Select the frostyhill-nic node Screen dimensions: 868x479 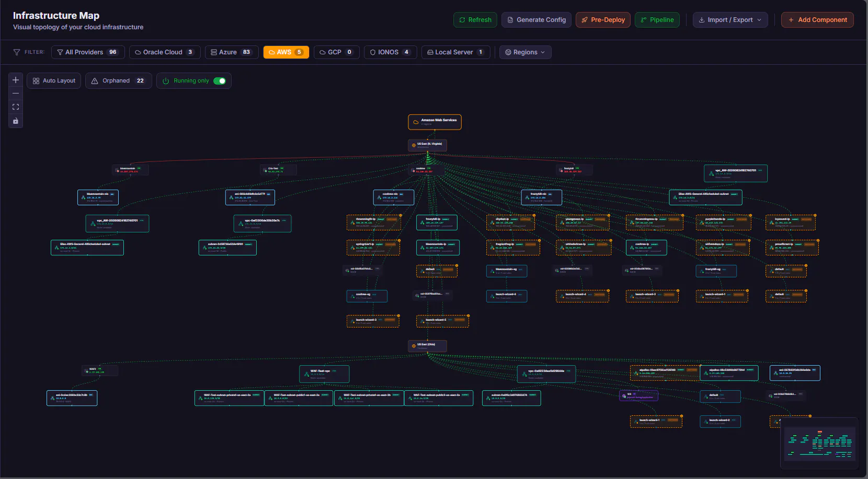click(542, 197)
